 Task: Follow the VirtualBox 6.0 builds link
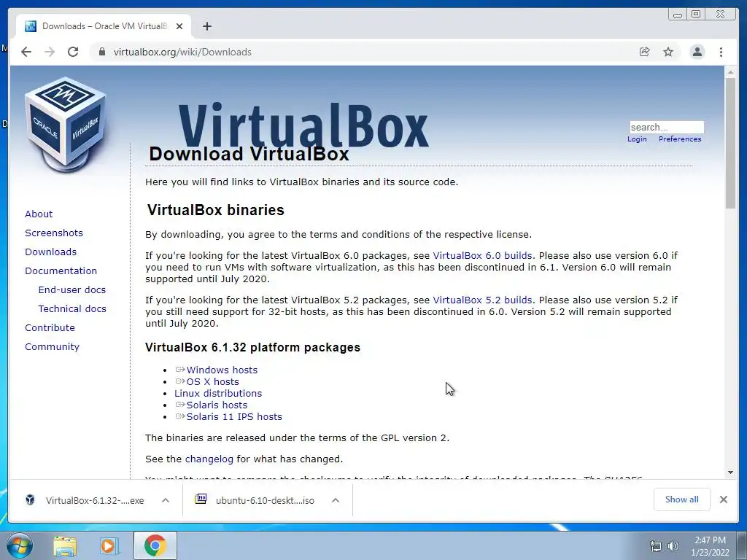[x=482, y=256]
